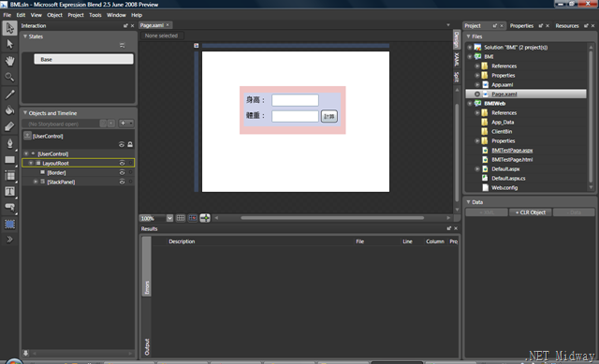599x364 pixels.
Task: Collapse the Objects and Timeline section
Action: [x=25, y=113]
